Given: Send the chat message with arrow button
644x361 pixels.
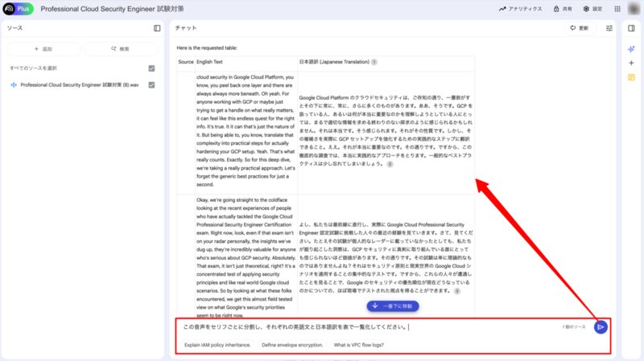Looking at the screenshot, I should 601,327.
